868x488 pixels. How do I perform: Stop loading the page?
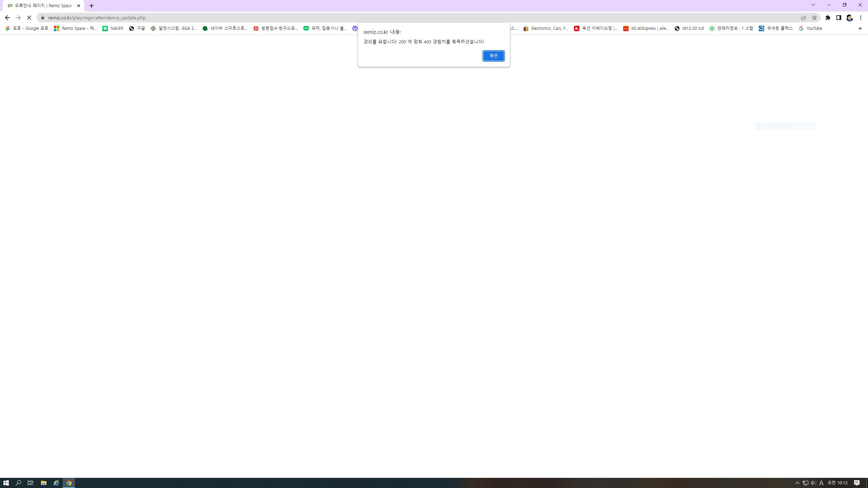coord(29,18)
